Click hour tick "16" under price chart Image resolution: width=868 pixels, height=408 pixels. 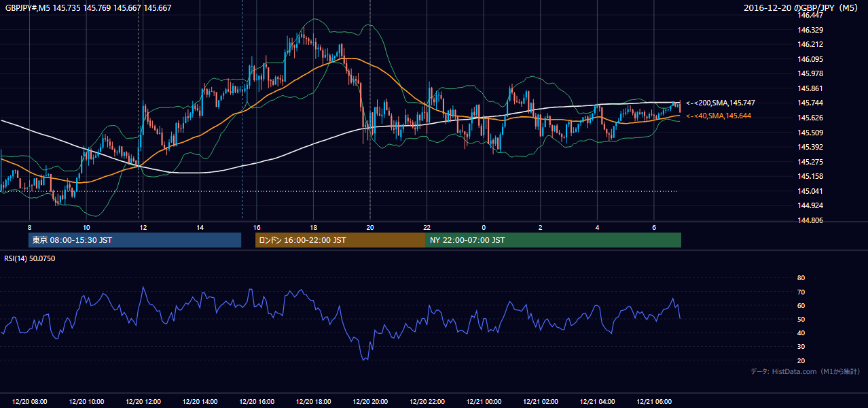point(257,227)
